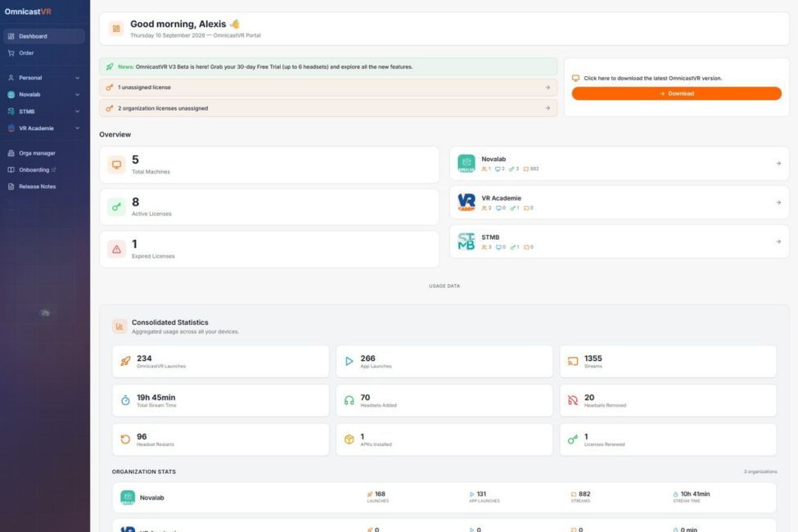Click the Total Machines monitor icon
Screen dimensions: 798x532
click(116, 165)
